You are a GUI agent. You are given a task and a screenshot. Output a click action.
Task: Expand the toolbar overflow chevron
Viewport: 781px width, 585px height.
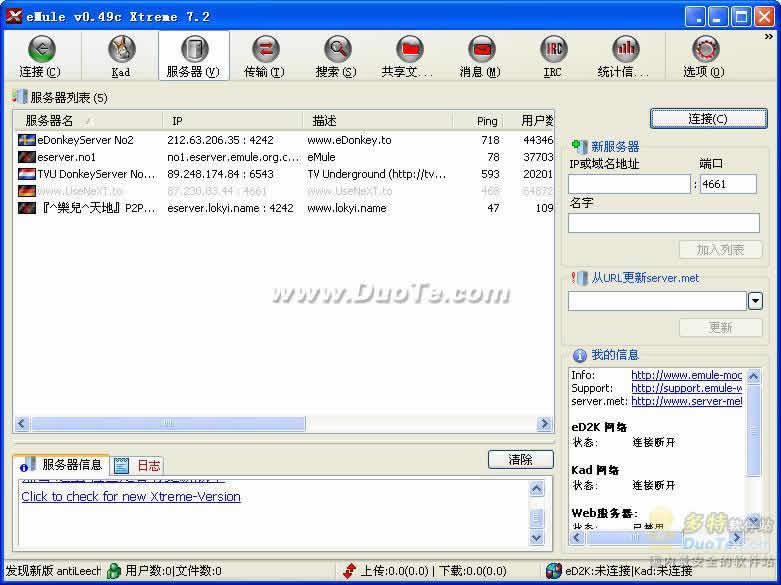coord(769,36)
